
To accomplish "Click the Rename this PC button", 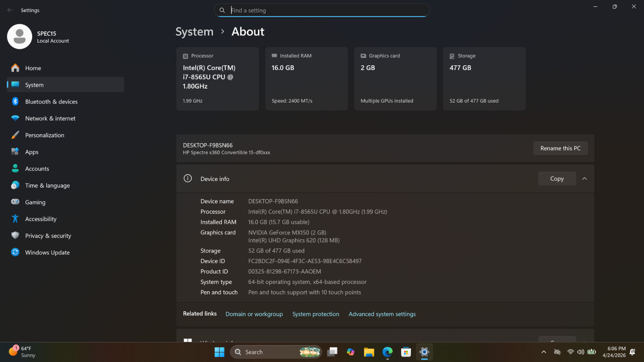I will click(560, 148).
